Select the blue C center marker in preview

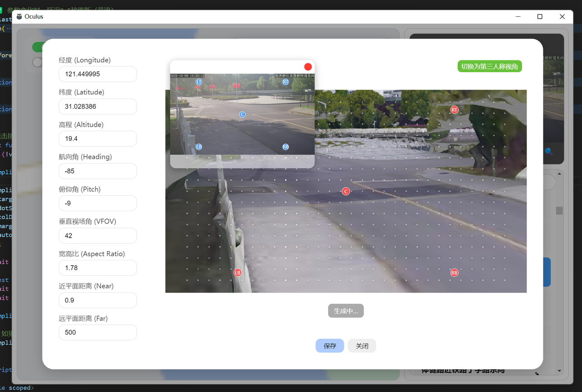tap(242, 114)
